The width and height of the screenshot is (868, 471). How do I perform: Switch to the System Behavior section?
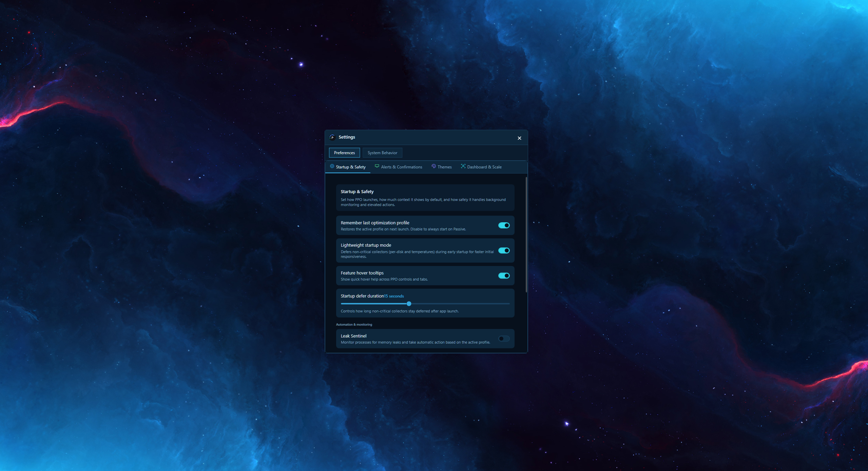(x=382, y=153)
